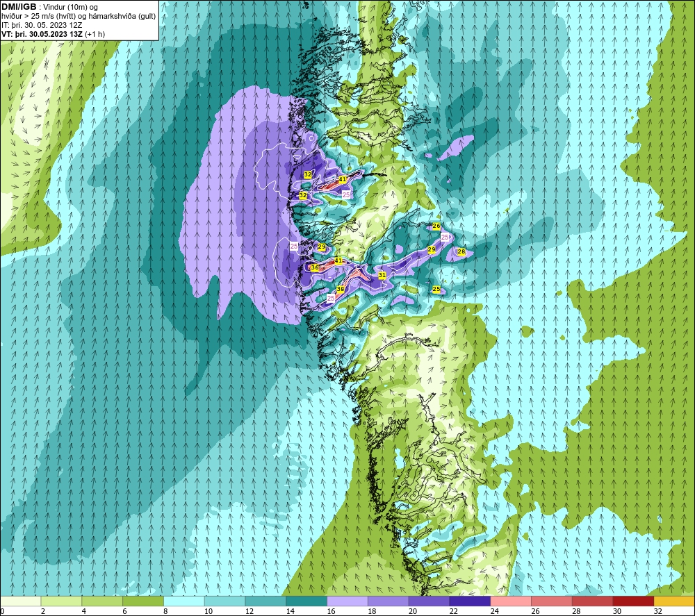Viewport: 695px width, 616px height.
Task: Click the yellow gust label 36
Action: coord(315,267)
